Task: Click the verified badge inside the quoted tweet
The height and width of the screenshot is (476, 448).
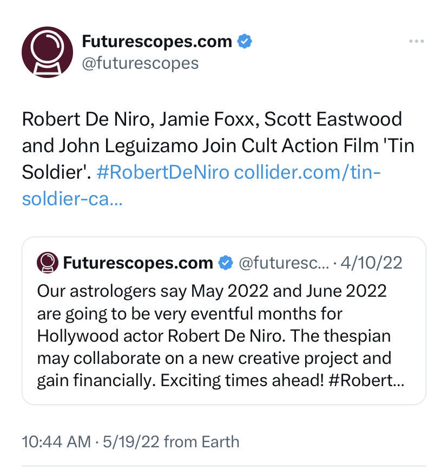Action: (x=226, y=263)
